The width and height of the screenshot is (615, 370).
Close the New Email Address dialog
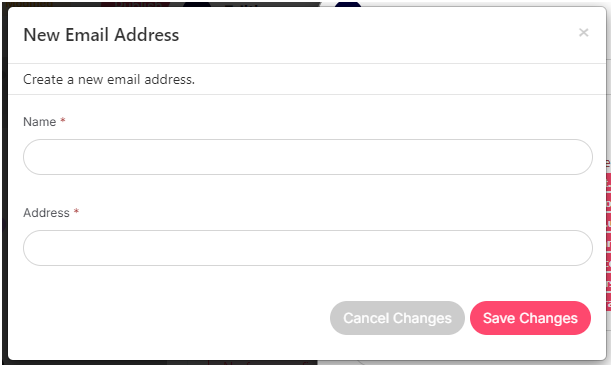(x=583, y=33)
